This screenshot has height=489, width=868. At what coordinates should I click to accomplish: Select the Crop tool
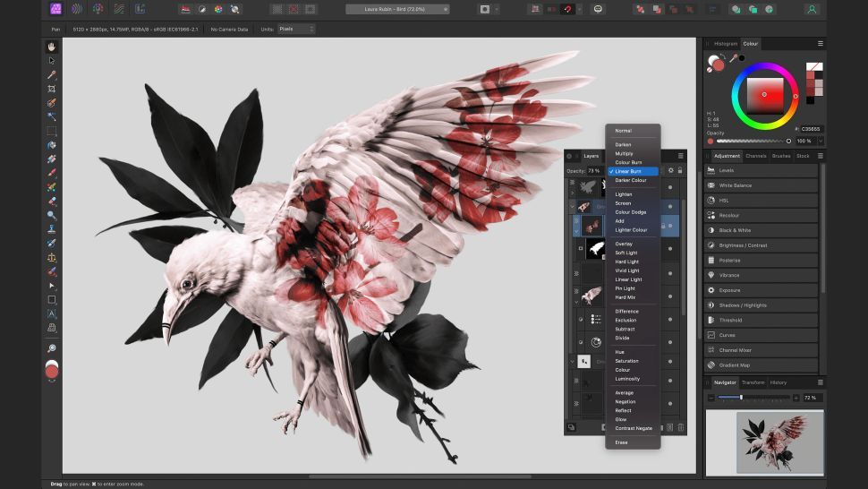coord(52,89)
